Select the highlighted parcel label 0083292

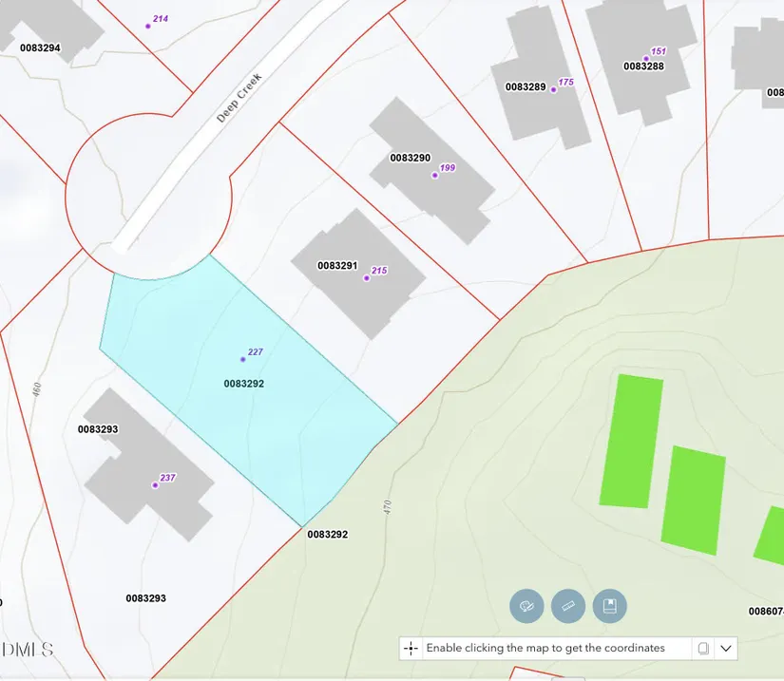coord(243,384)
